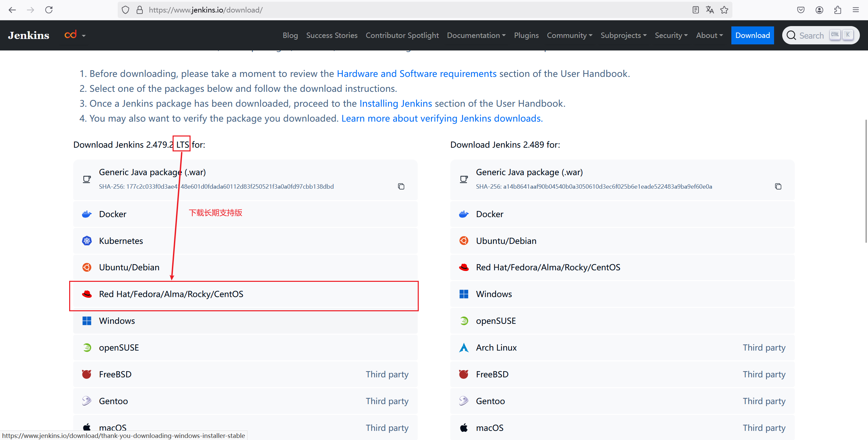Select Docker under LTS 2.479.2
868x440 pixels.
coord(245,214)
